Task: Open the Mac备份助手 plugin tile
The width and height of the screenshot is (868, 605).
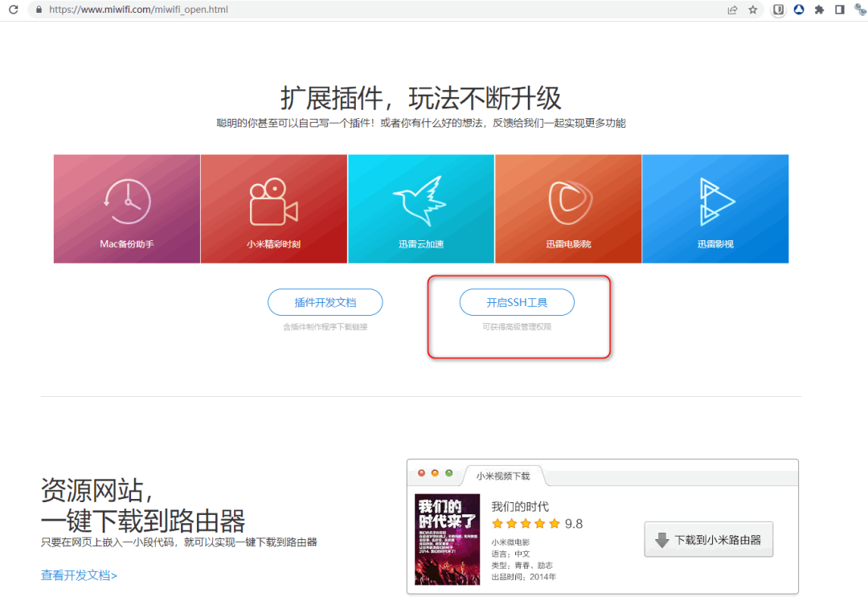Action: point(127,209)
